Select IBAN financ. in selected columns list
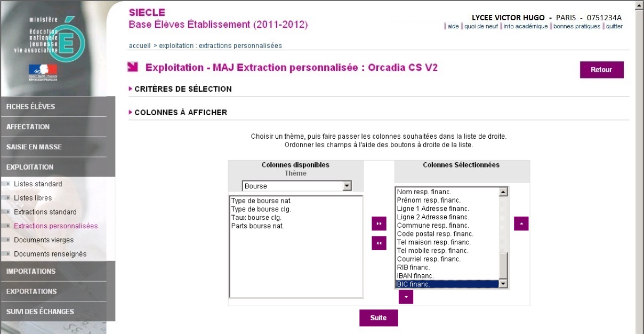 tap(415, 276)
